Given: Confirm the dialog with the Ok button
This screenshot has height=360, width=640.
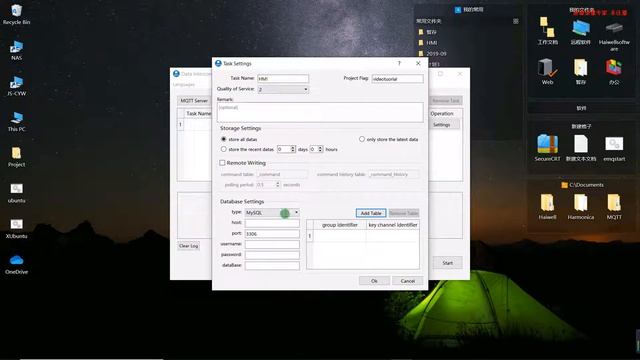Looking at the screenshot, I should tap(374, 281).
